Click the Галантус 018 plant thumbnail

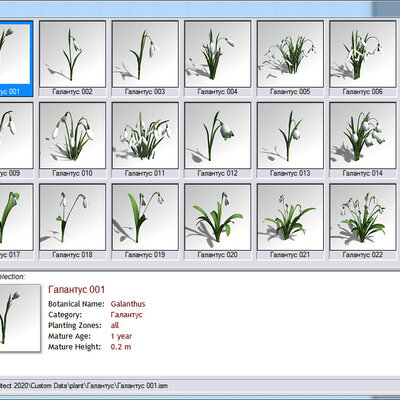click(72, 217)
